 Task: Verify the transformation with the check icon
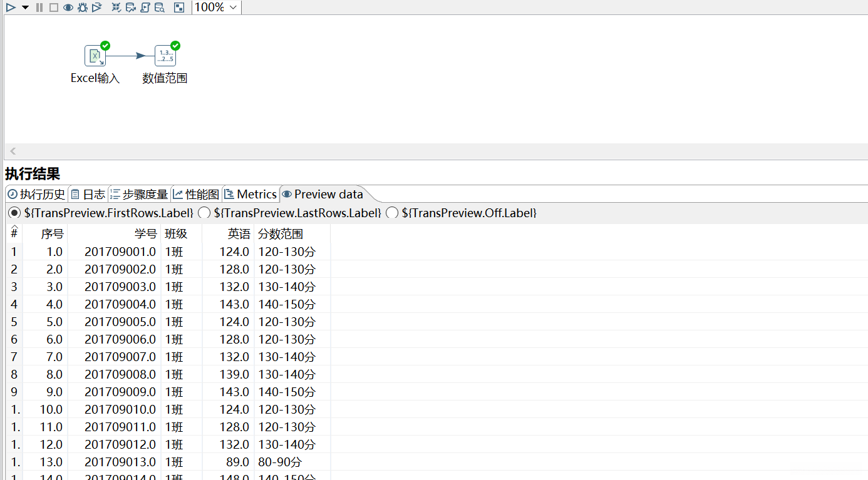tap(116, 8)
